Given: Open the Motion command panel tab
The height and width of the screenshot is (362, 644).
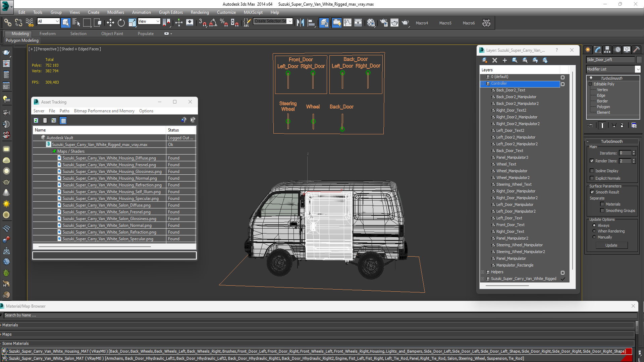Looking at the screenshot, I should (x=617, y=50).
